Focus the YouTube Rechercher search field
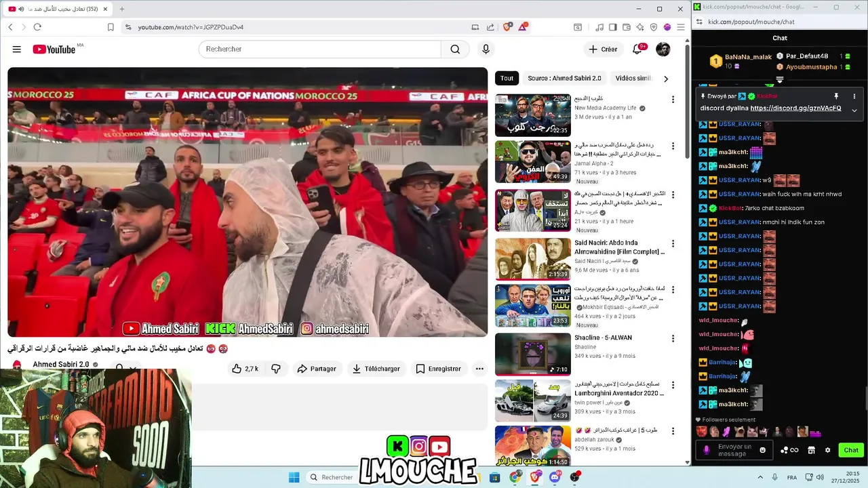 [x=319, y=49]
